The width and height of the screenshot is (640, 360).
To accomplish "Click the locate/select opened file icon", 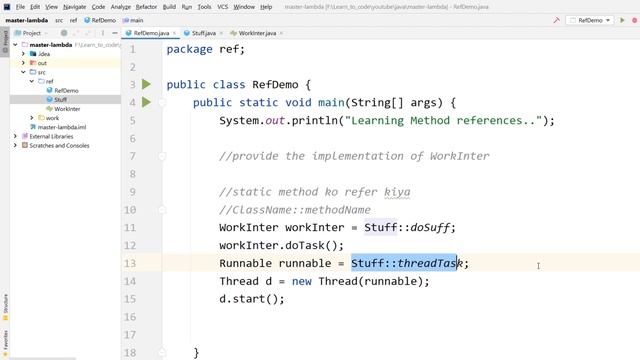I will click(64, 33).
